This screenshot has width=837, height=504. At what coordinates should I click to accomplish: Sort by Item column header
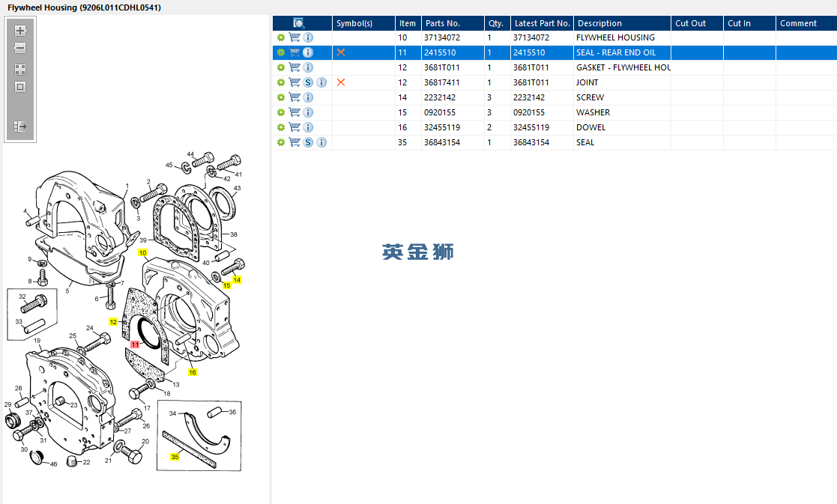click(x=408, y=23)
